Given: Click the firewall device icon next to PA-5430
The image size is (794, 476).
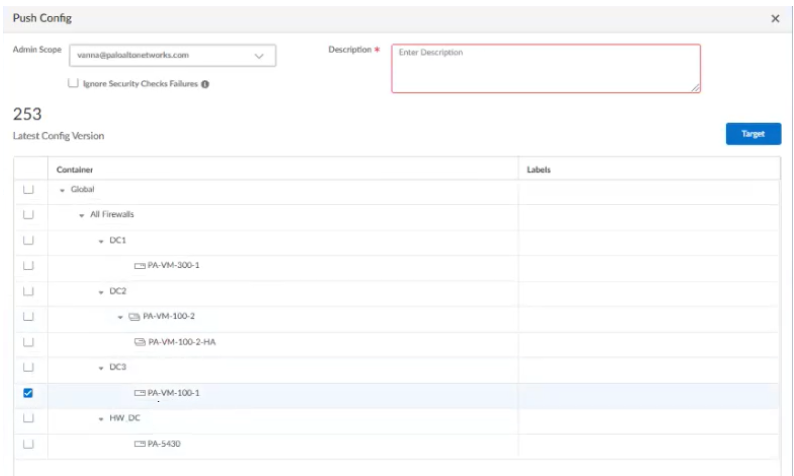Looking at the screenshot, I should tap(140, 444).
